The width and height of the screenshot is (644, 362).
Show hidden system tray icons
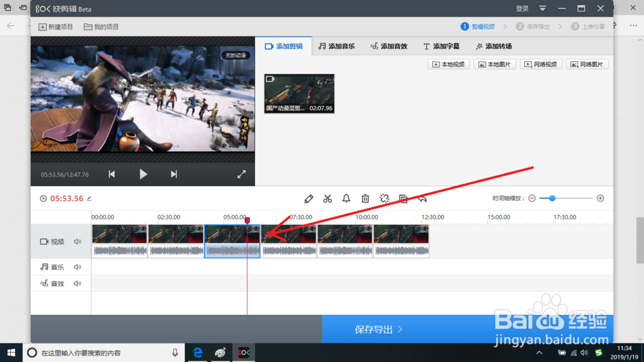(x=539, y=352)
